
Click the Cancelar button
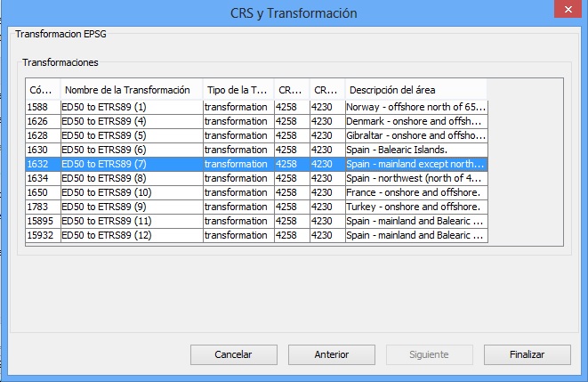pos(234,354)
